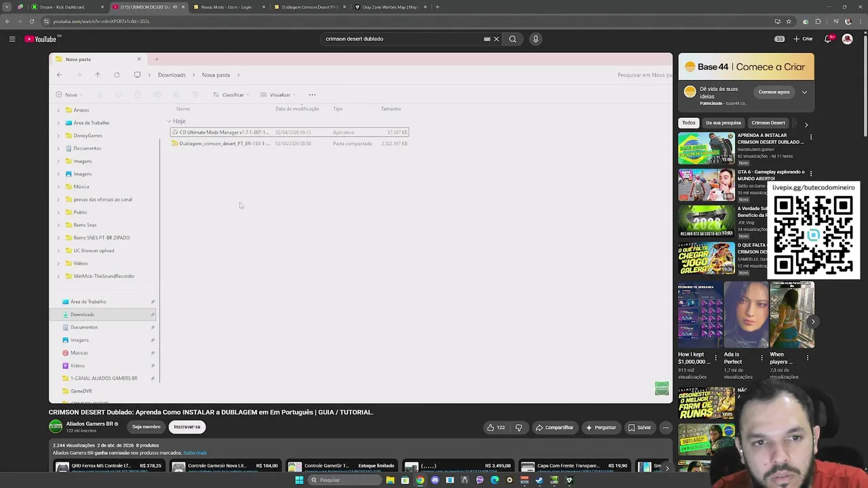Open the Classificar dropdown in video explorer
Viewport: 868px width, 488px height.
(231, 95)
